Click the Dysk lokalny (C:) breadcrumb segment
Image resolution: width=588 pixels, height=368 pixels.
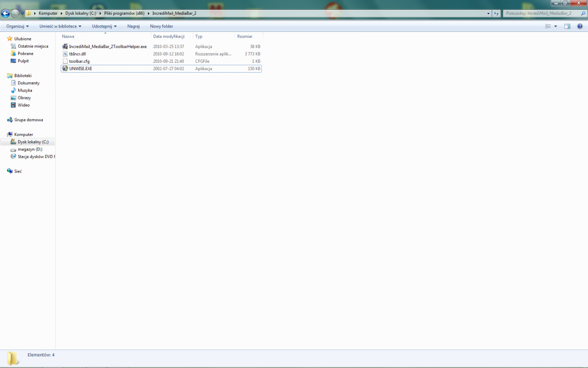[x=80, y=13]
